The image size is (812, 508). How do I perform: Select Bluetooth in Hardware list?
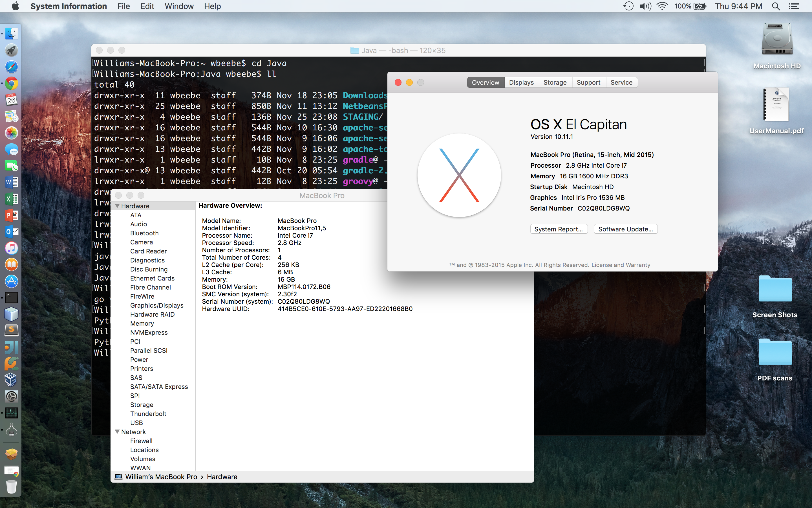pos(144,233)
